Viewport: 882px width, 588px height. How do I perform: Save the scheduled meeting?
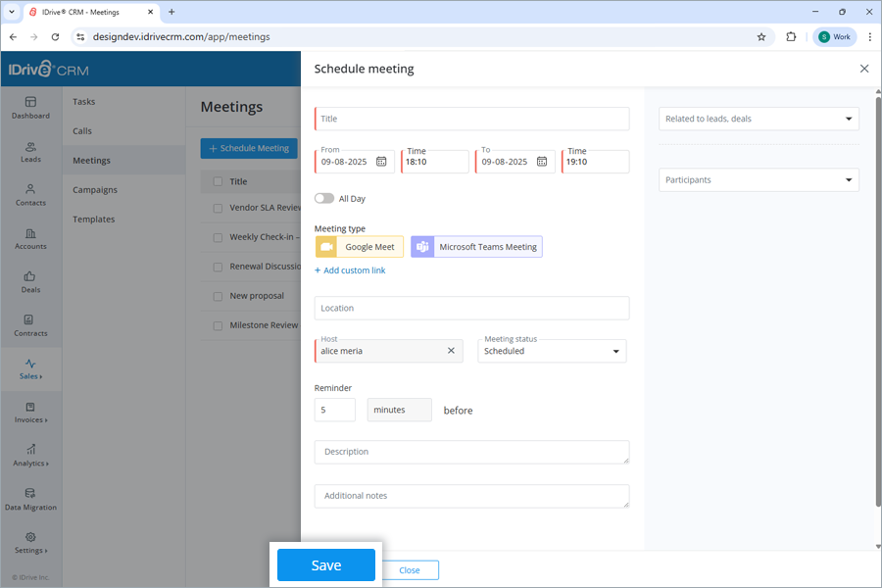coord(325,565)
